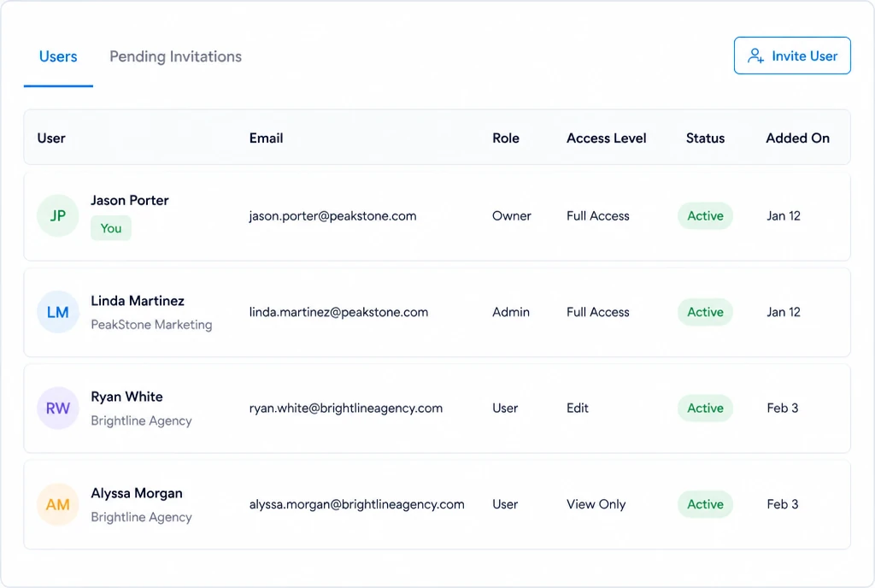Click email jason.porter@peakstone.com
The width and height of the screenshot is (875, 588).
[332, 216]
